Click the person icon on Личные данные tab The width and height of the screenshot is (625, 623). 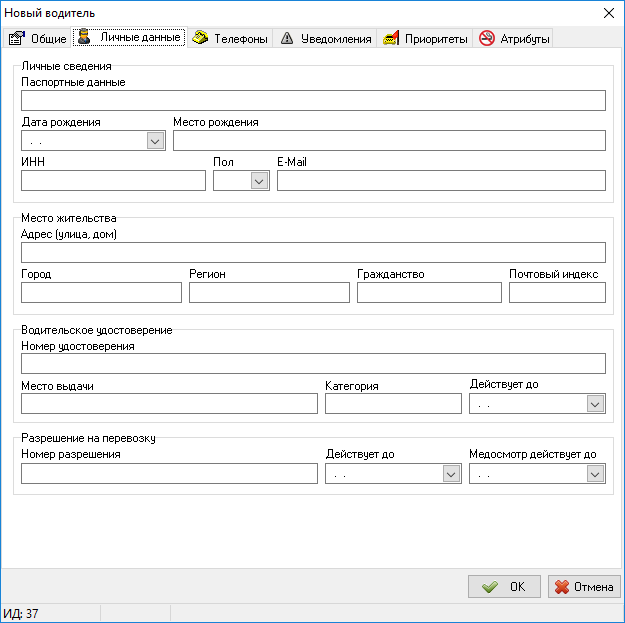pyautogui.click(x=85, y=37)
